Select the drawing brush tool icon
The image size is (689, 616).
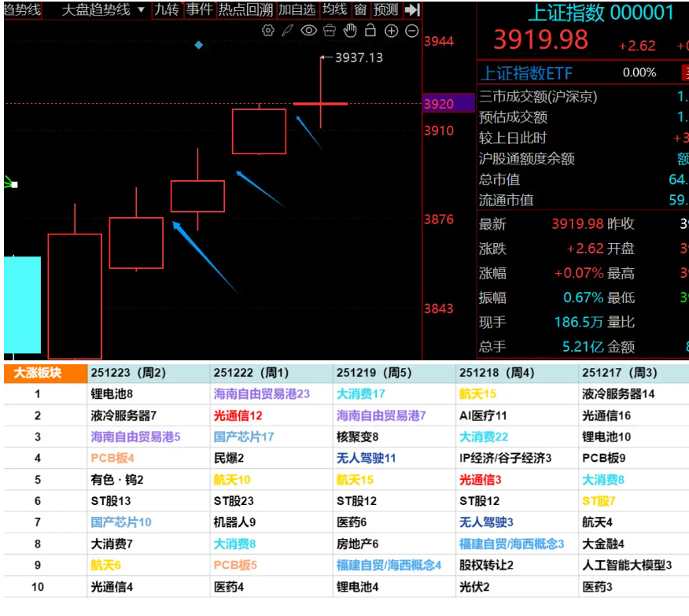(288, 31)
